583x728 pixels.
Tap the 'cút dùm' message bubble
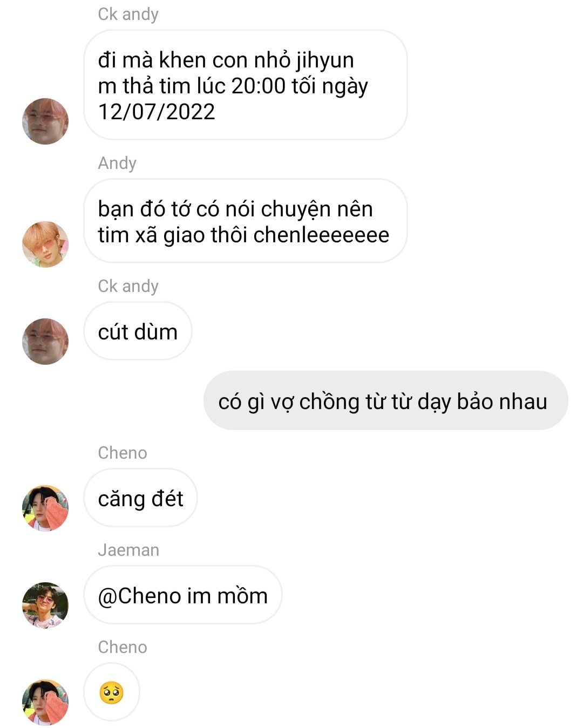point(138,331)
